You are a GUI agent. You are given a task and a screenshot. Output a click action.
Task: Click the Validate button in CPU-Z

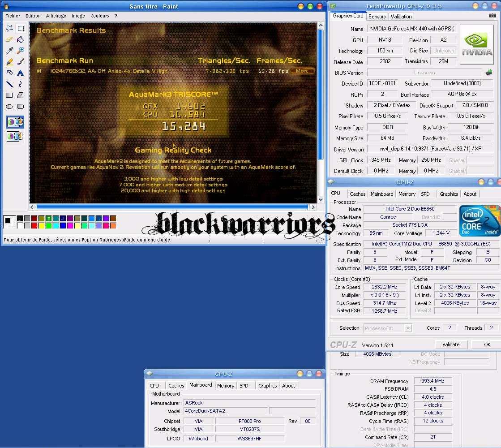point(451,345)
